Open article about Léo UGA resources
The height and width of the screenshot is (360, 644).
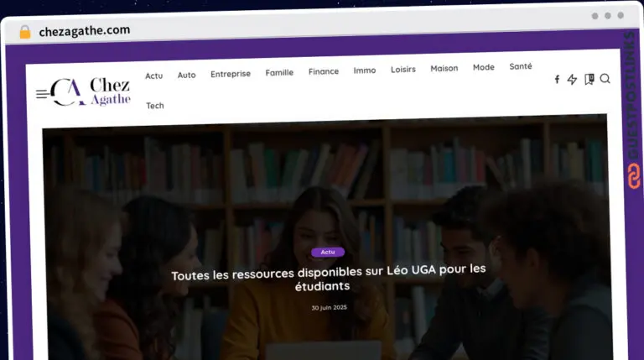[328, 278]
